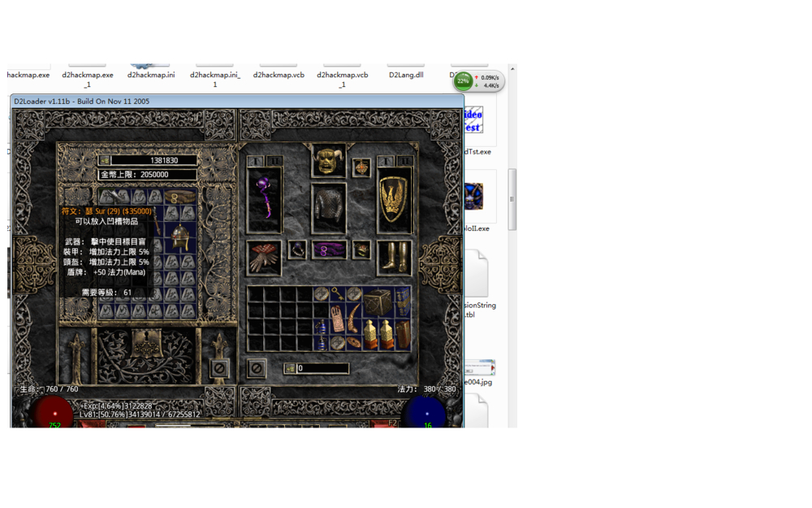Pick up the gold key in inventory
Image resolution: width=812 pixels, height=508 pixels.
click(337, 294)
